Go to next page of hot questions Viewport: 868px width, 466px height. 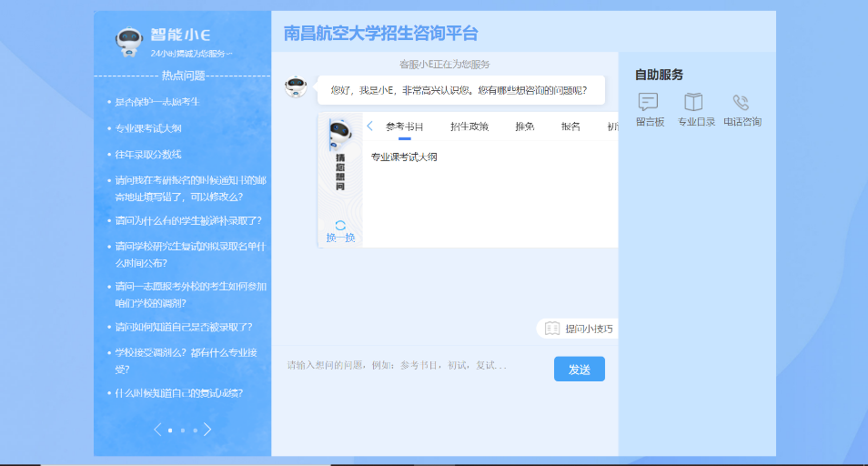207,430
